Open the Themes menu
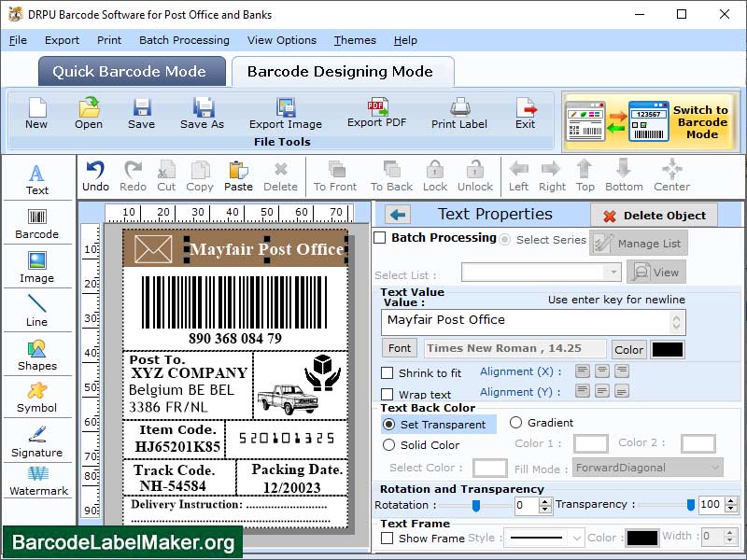The width and height of the screenshot is (747, 560). point(354,40)
